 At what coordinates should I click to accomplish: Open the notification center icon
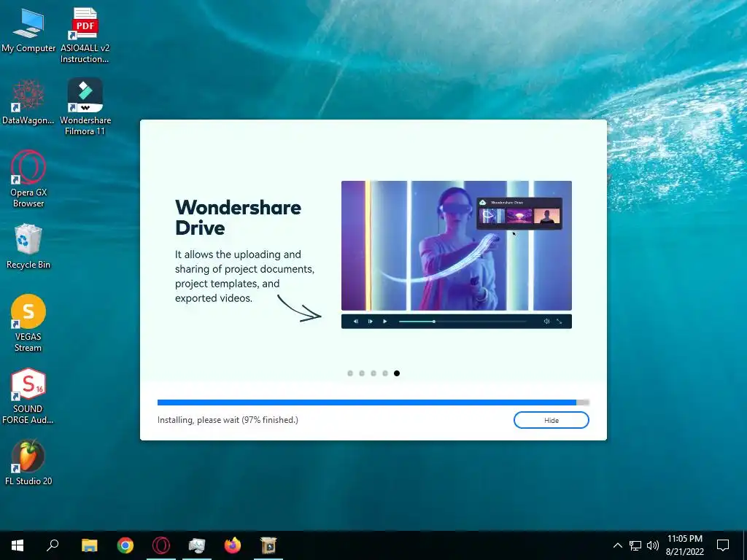[723, 545]
